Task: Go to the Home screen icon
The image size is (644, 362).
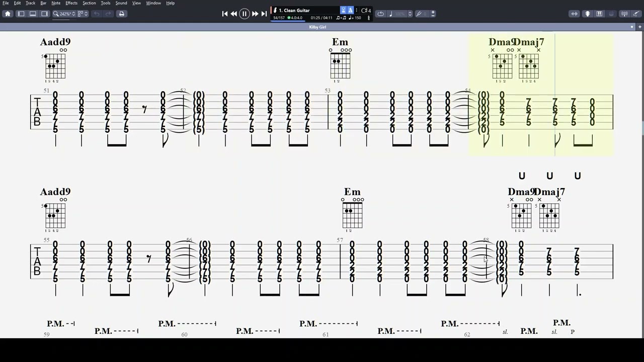Action: (8, 14)
